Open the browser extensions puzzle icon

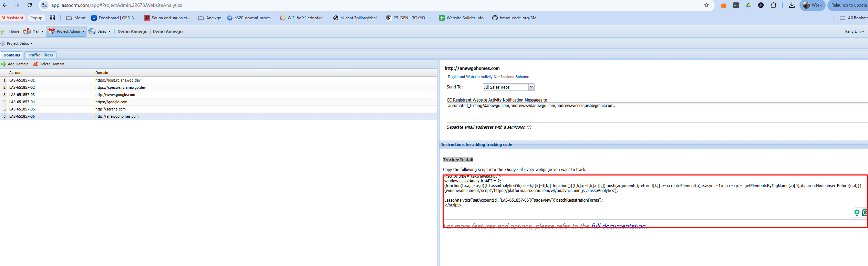[x=773, y=5]
